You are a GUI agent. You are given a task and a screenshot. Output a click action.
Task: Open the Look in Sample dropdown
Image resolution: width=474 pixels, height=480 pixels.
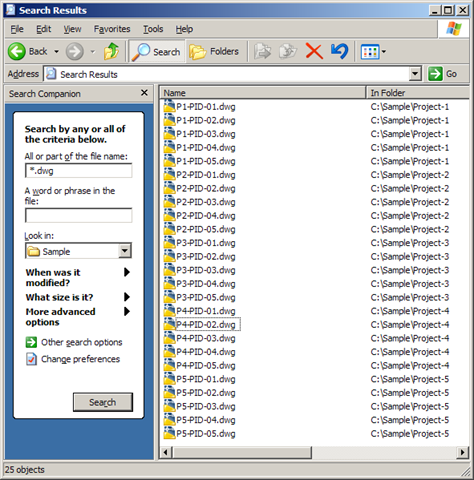coord(125,251)
